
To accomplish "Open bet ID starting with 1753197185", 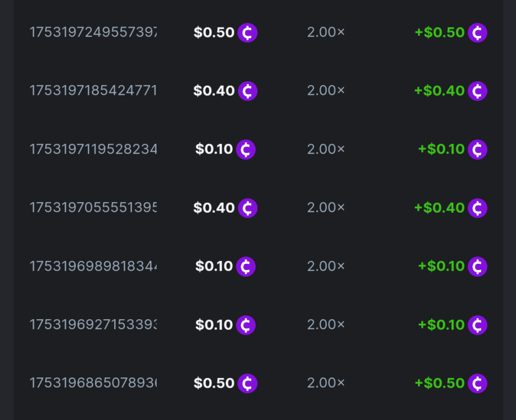I will click(93, 91).
